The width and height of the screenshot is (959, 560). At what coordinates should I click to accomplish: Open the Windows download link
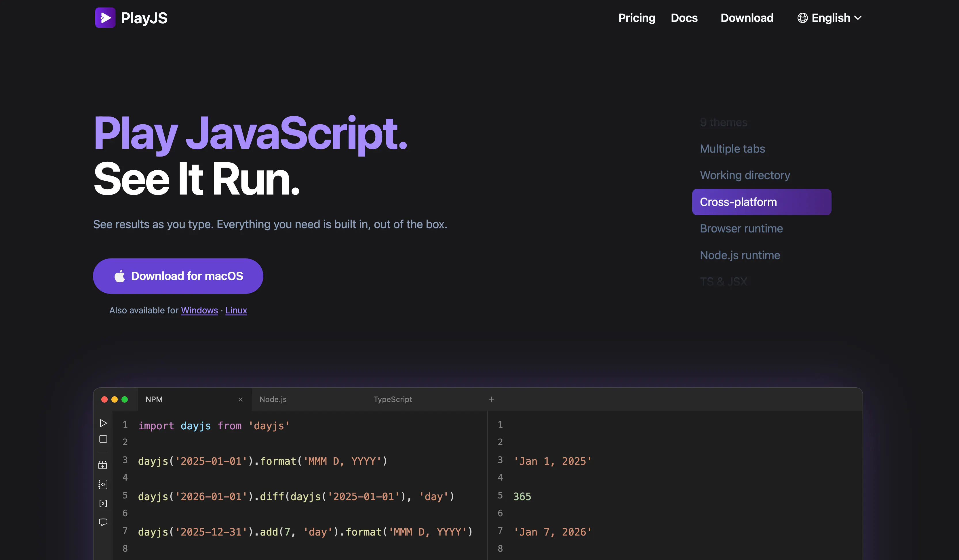[x=199, y=311]
